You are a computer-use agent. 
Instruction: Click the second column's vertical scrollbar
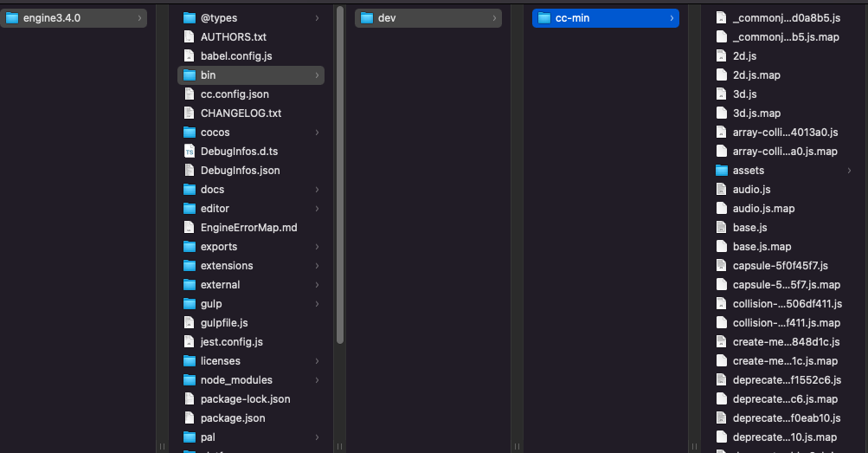pyautogui.click(x=340, y=173)
